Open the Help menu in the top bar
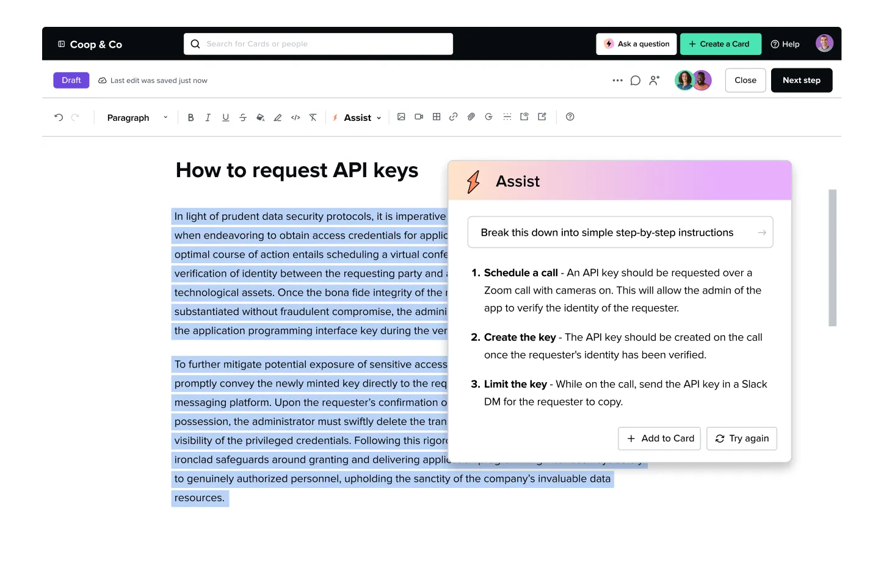This screenshot has width=881, height=588. tap(785, 44)
